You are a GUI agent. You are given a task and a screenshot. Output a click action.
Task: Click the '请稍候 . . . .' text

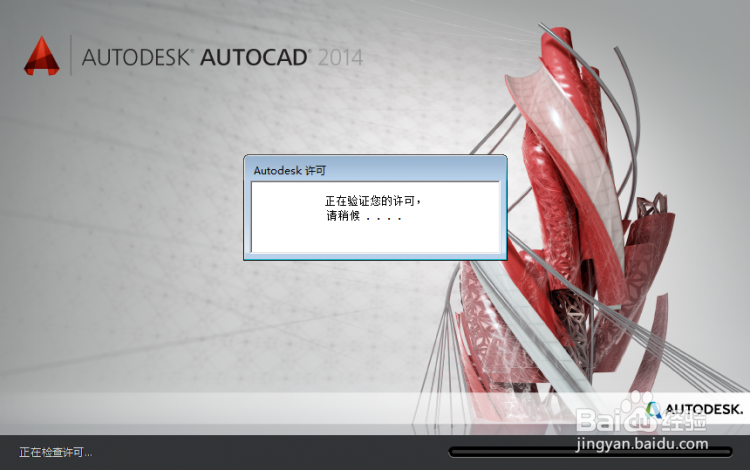click(x=364, y=216)
